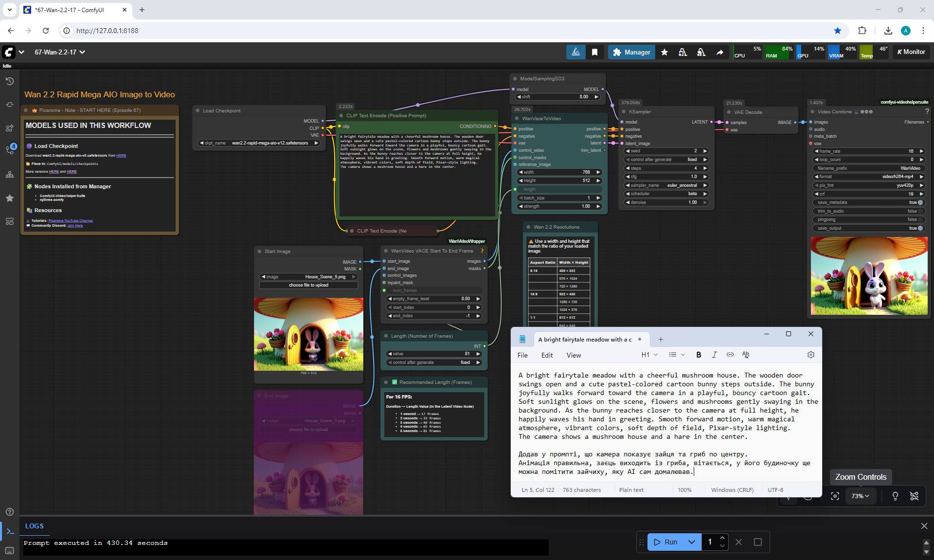Open the Edit menu in Notepad
934x560 pixels.
[x=547, y=355]
